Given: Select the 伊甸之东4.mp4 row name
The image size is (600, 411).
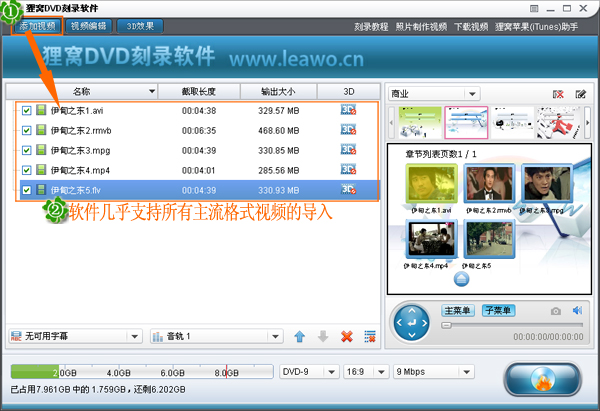Looking at the screenshot, I should pyautogui.click(x=80, y=170).
